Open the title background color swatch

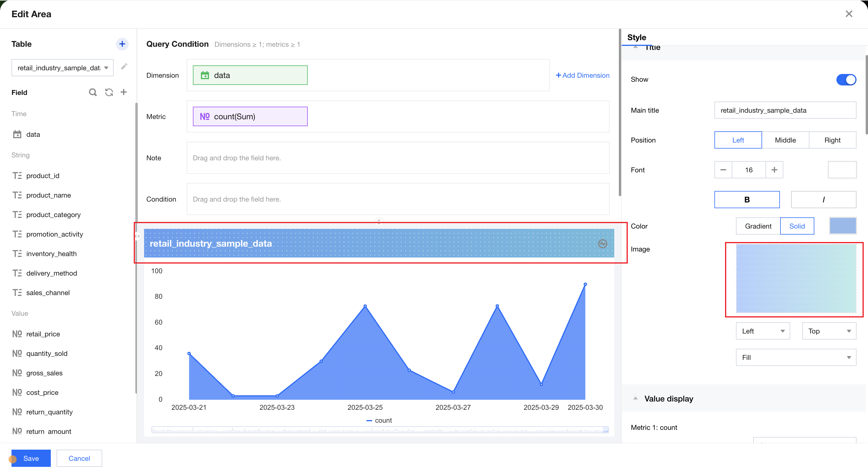842,226
